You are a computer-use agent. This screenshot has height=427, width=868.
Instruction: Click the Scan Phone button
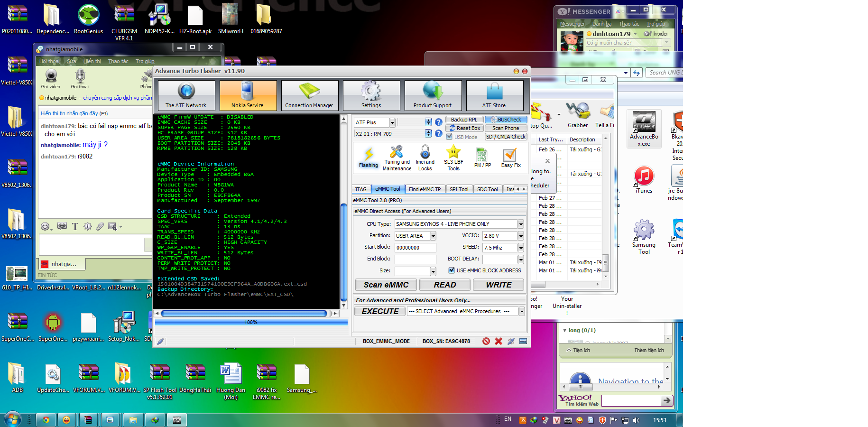point(506,128)
